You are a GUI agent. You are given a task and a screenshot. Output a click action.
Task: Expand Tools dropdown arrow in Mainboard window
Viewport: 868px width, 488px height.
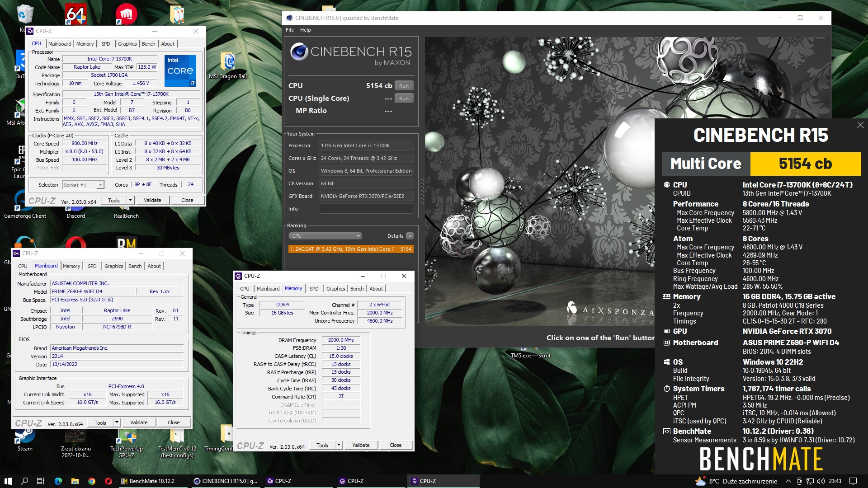point(117,422)
